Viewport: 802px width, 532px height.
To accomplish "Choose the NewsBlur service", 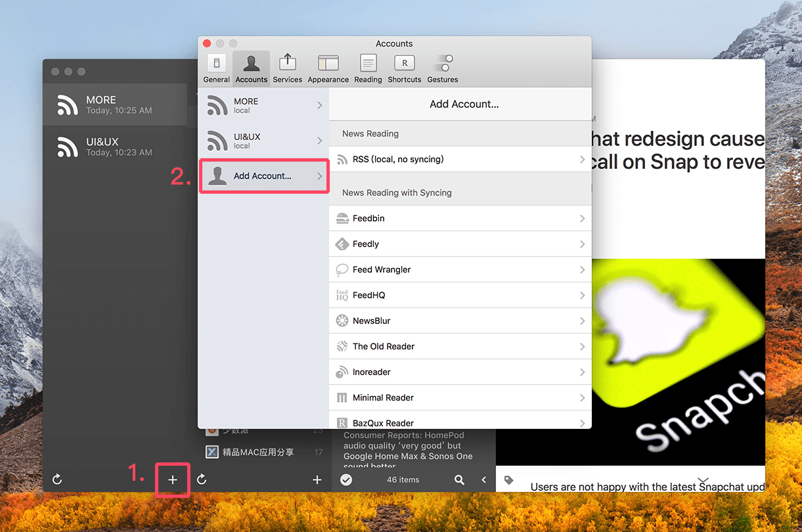I will [x=460, y=321].
